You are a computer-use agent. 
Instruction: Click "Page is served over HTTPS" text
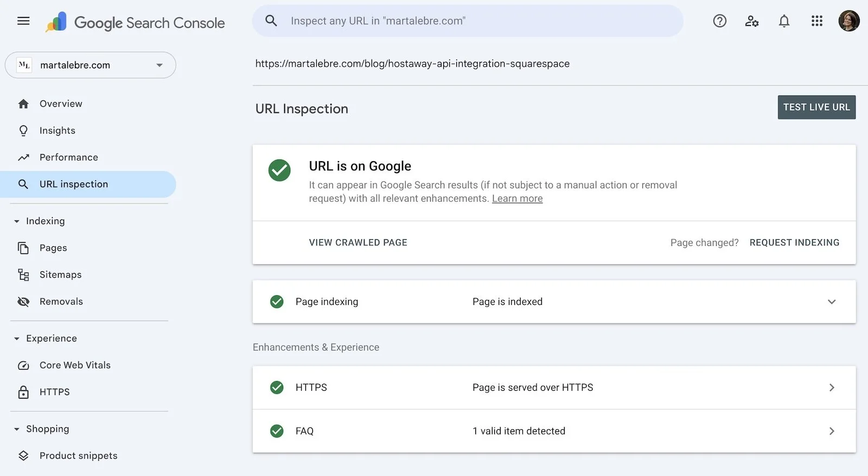[533, 388]
